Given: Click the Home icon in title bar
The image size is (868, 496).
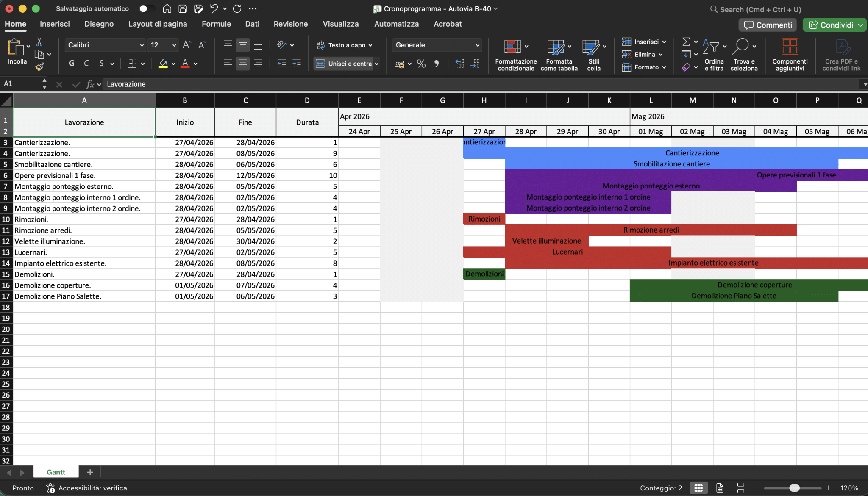Looking at the screenshot, I should point(167,8).
